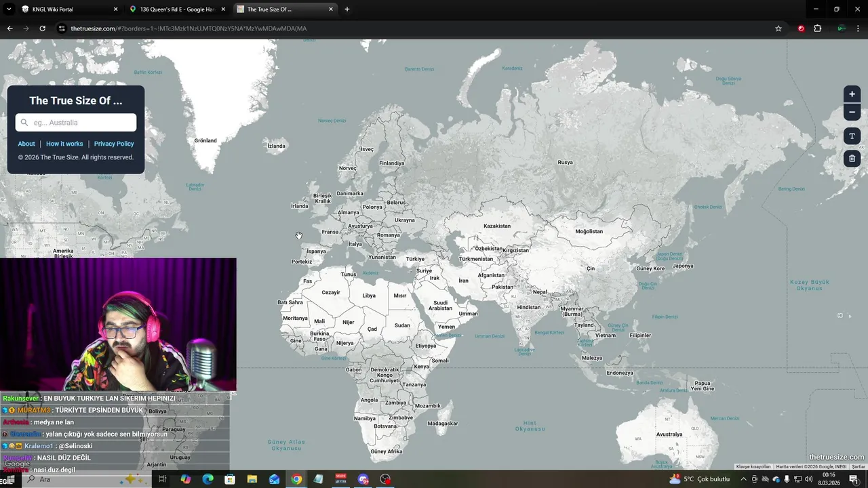Open Microsoft Store from the taskbar

click(230, 479)
